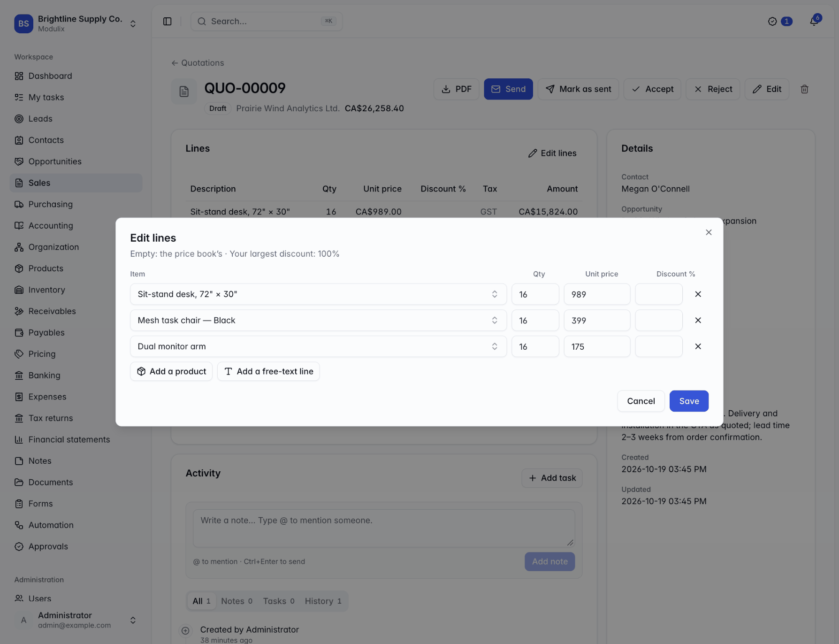Screen dimensions: 839x644
Task: Click the Reject button
Action: (713, 89)
